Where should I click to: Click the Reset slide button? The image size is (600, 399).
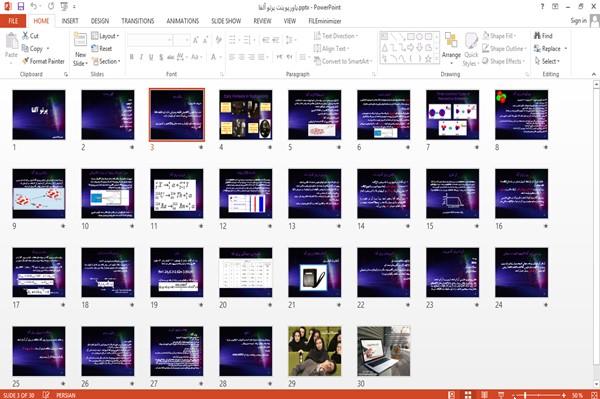(x=101, y=49)
